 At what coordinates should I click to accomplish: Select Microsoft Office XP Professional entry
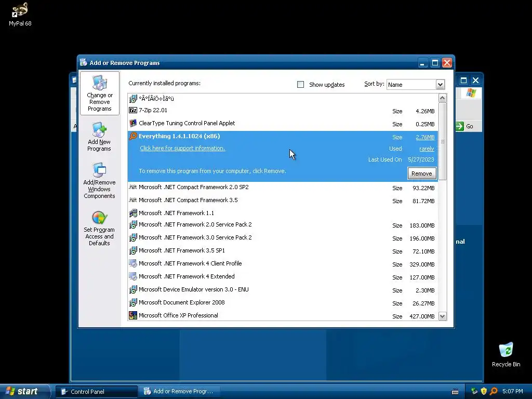coord(283,315)
